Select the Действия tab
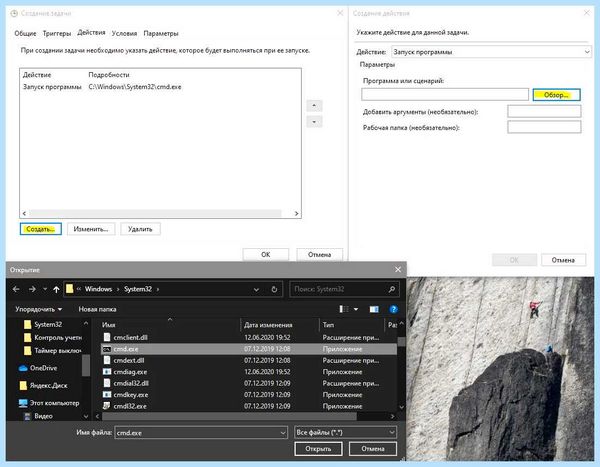 (91, 33)
